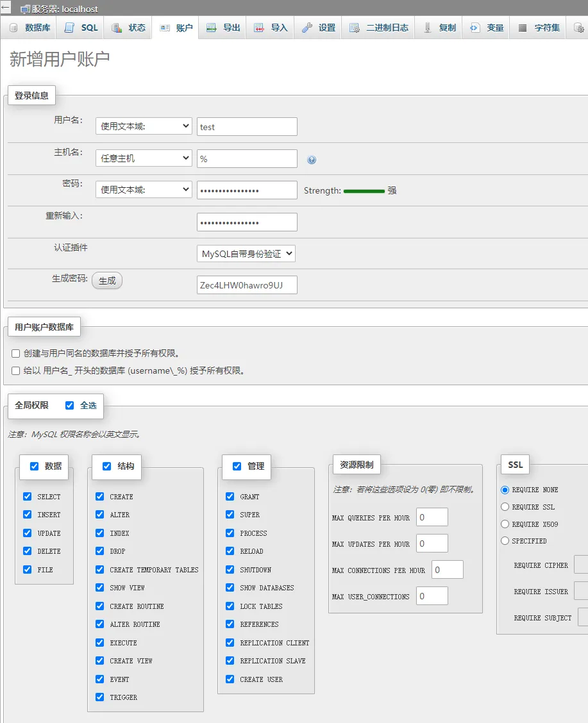
Task: Uncheck the TRIGGER privilege
Action: point(99,697)
